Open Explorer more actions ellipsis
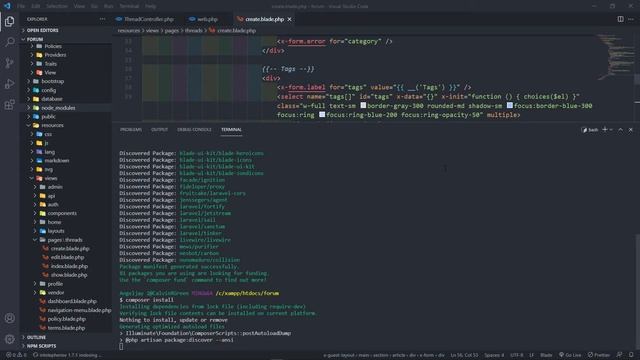Image resolution: width=640 pixels, height=360 pixels. click(x=102, y=19)
